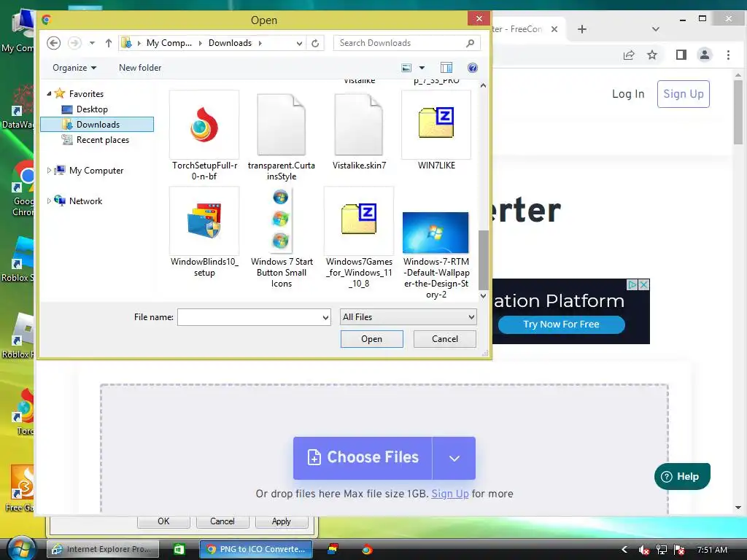This screenshot has height=560, width=747.
Task: Go back using the dialog back arrow
Action: [54, 43]
